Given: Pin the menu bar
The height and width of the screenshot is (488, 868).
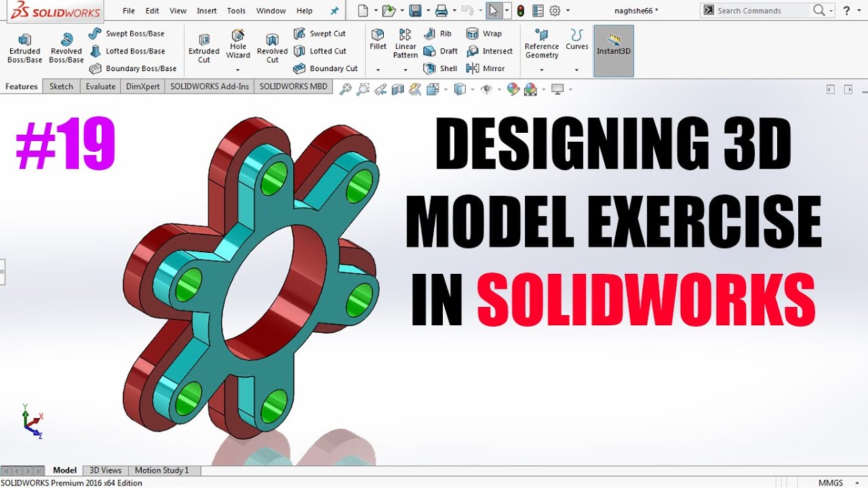Looking at the screenshot, I should pyautogui.click(x=334, y=11).
